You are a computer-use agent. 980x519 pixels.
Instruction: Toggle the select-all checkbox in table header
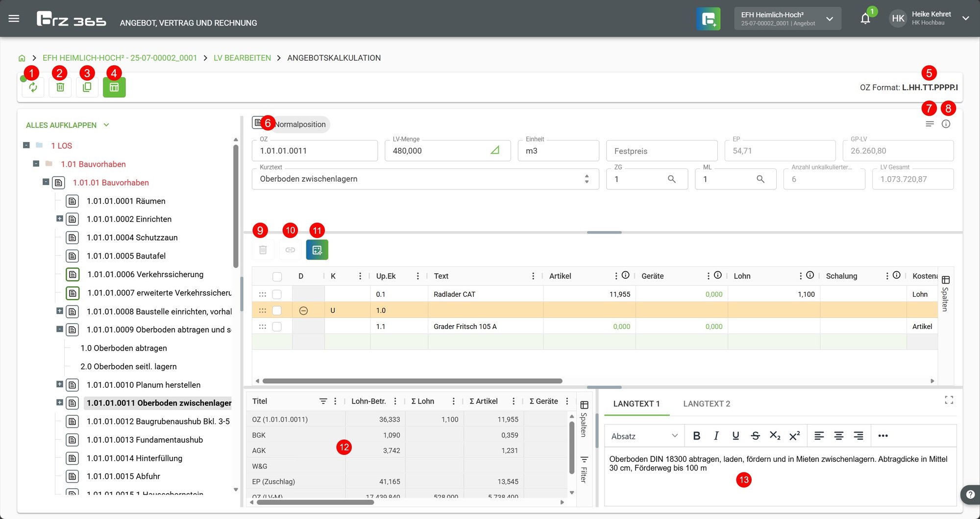[277, 276]
